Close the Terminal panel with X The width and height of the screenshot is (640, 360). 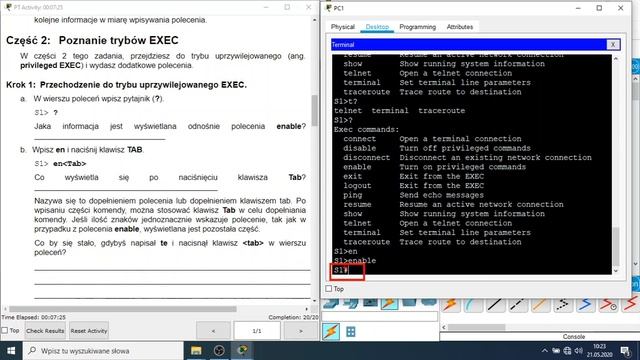tap(613, 44)
